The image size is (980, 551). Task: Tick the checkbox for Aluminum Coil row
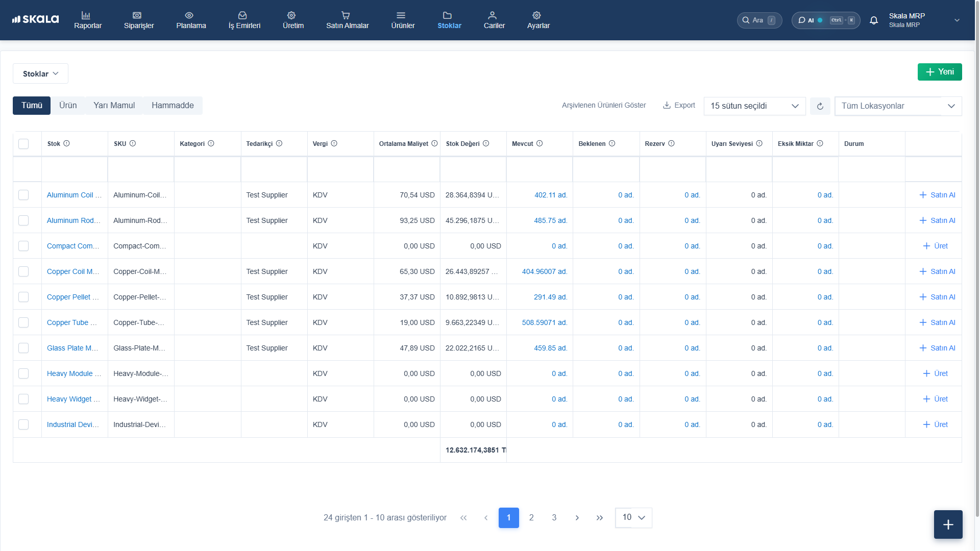[x=23, y=195]
